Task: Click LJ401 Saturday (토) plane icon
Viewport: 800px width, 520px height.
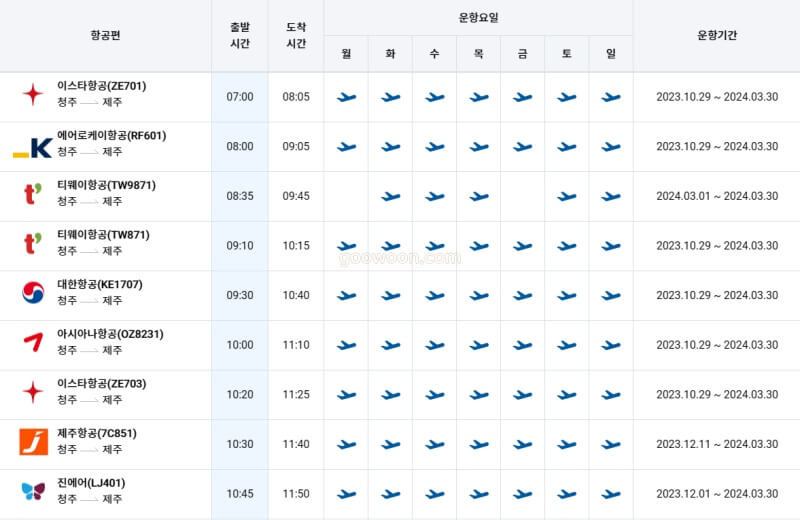Action: coord(567,494)
